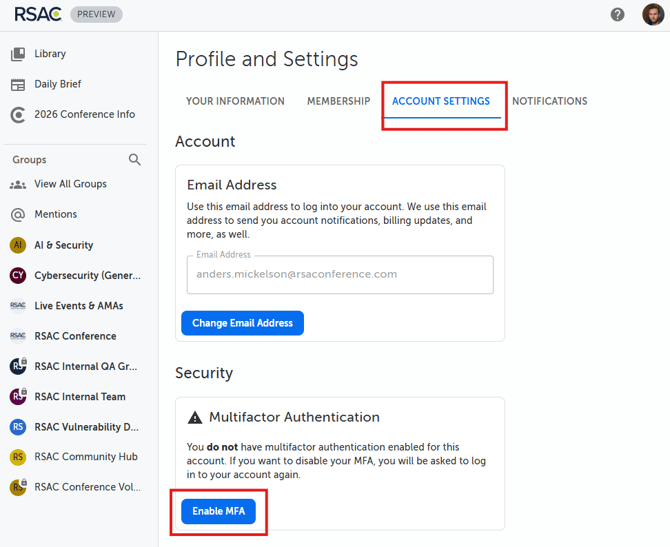The height and width of the screenshot is (547, 670).
Task: Open the user profile avatar
Action: 652,14
